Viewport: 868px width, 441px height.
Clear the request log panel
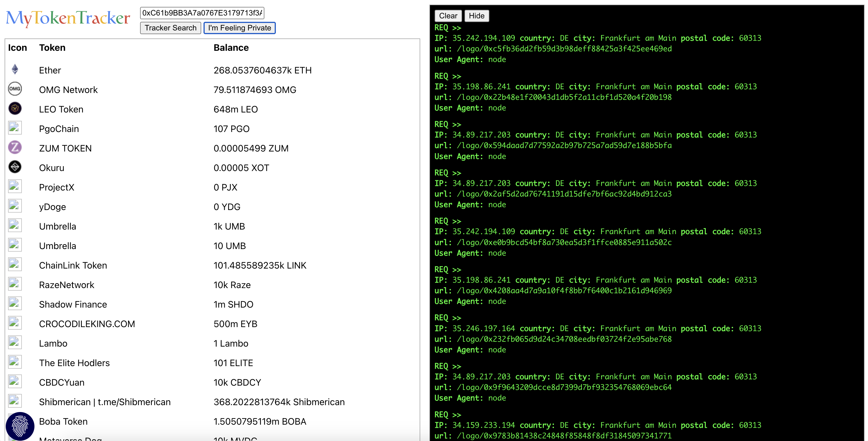click(448, 16)
